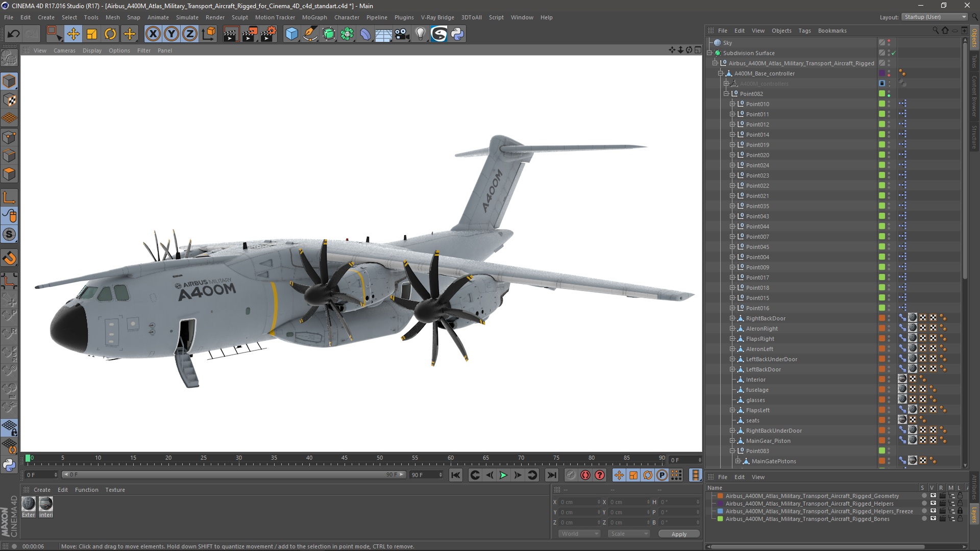Select the interi material thumbnail
The image size is (980, 551).
pos(46,504)
